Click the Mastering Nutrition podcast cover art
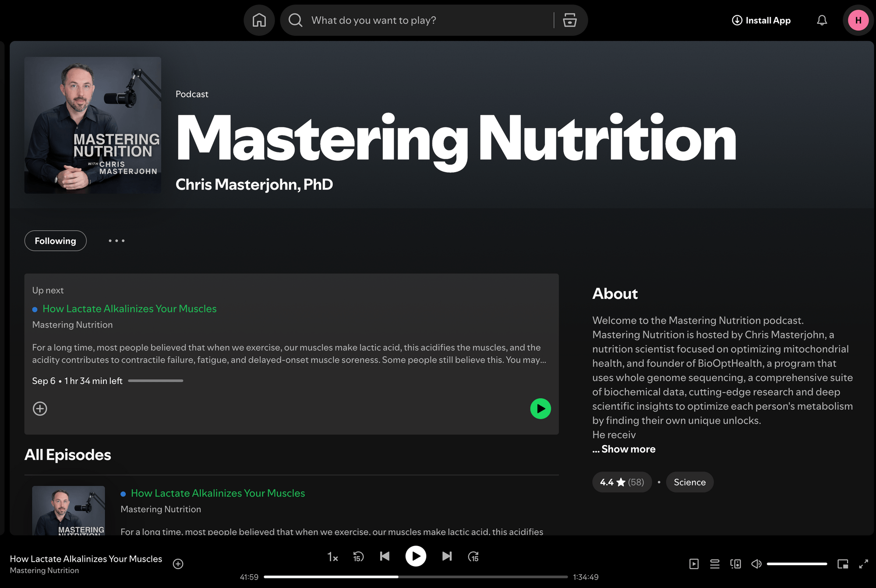 pyautogui.click(x=93, y=125)
